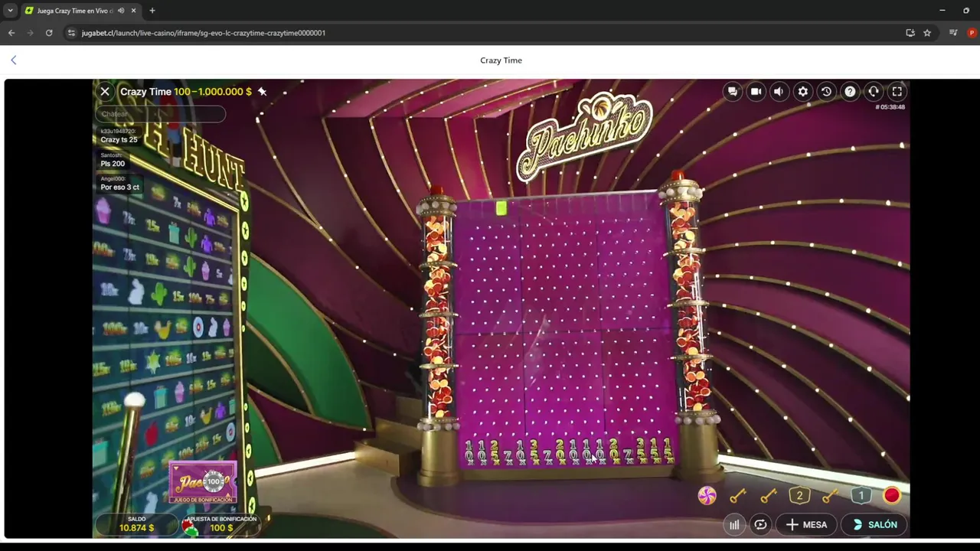Viewport: 980px width, 551px height.
Task: Open the game history clock icon
Action: coord(826,91)
